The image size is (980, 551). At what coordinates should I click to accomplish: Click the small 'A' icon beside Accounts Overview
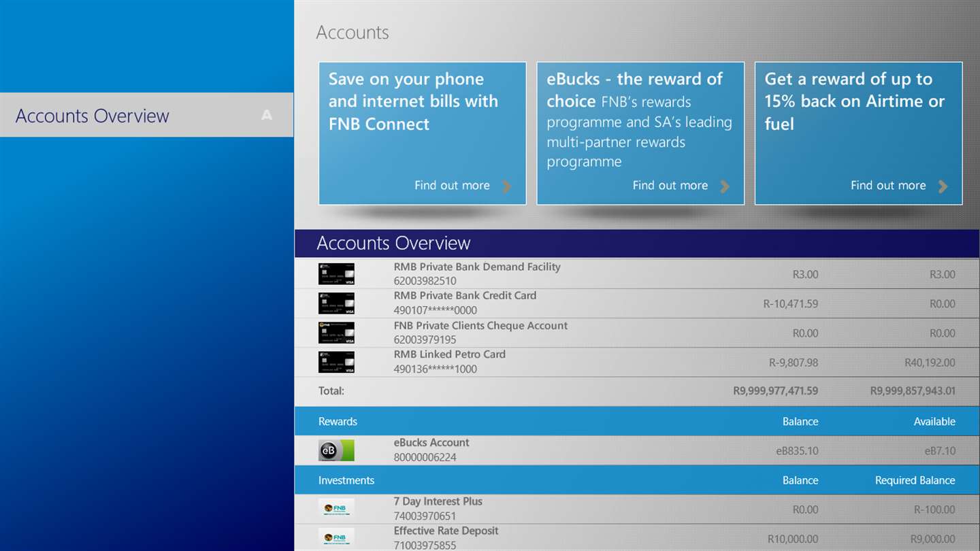coord(267,116)
